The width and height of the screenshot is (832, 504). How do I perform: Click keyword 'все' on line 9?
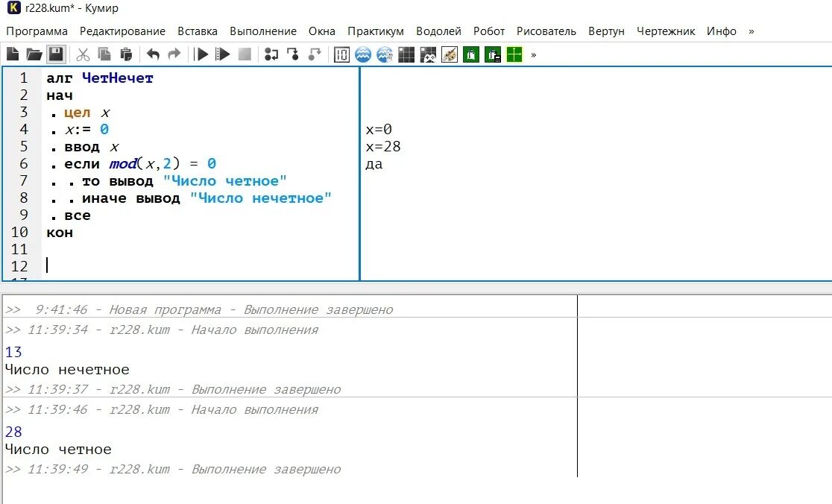[x=78, y=216]
